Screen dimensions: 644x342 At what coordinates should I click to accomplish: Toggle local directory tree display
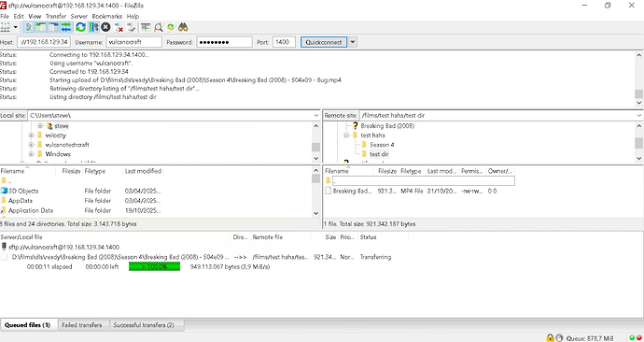point(41,27)
